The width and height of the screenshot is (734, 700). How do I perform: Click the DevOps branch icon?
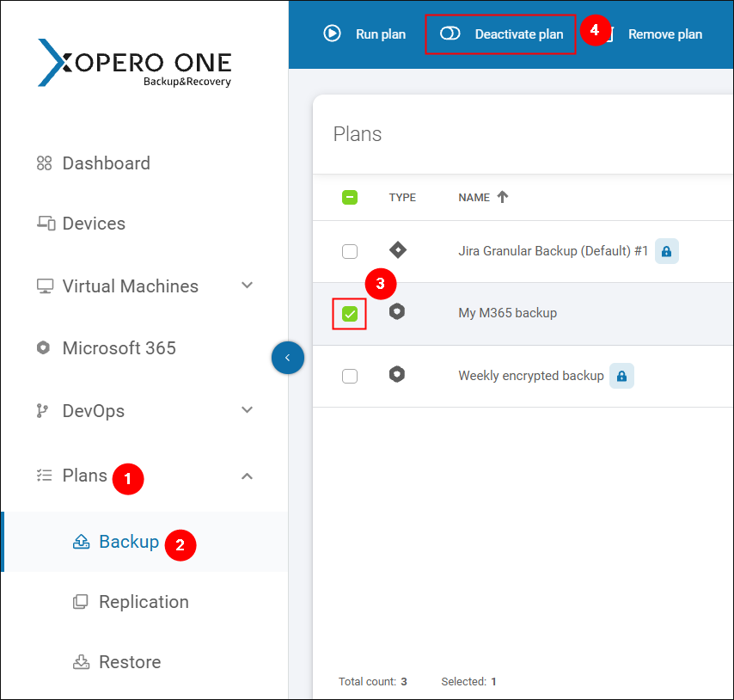click(x=42, y=411)
